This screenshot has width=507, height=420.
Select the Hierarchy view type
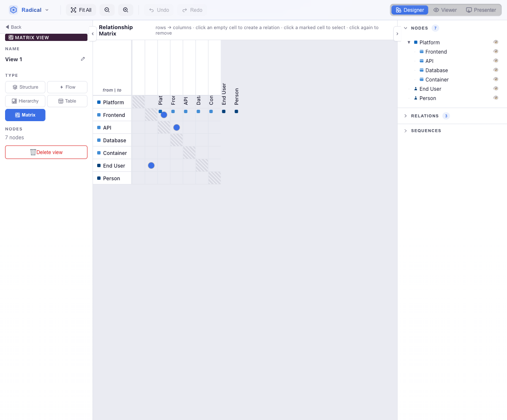[x=25, y=101]
